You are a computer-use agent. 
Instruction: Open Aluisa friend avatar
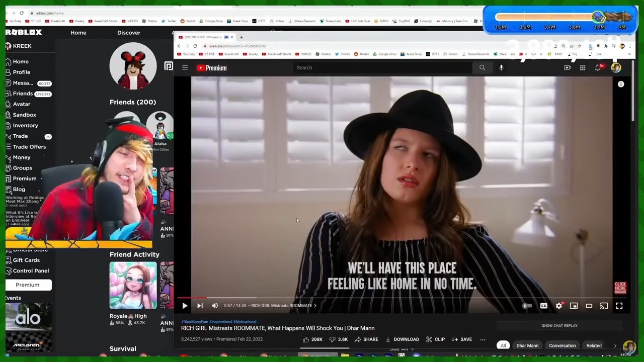click(x=160, y=126)
